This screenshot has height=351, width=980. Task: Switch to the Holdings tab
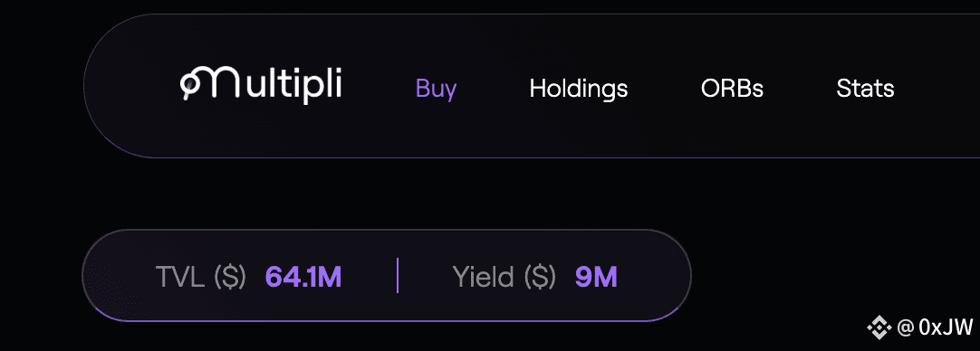(578, 88)
